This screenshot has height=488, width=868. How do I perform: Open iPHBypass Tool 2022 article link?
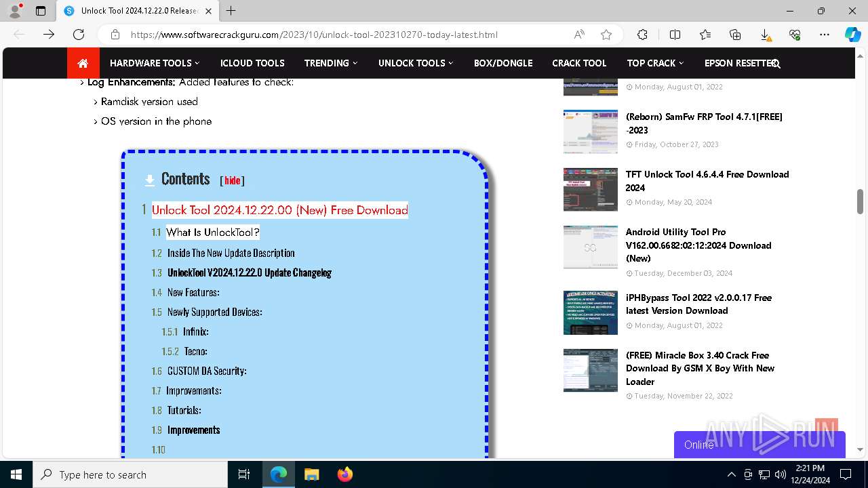point(698,304)
